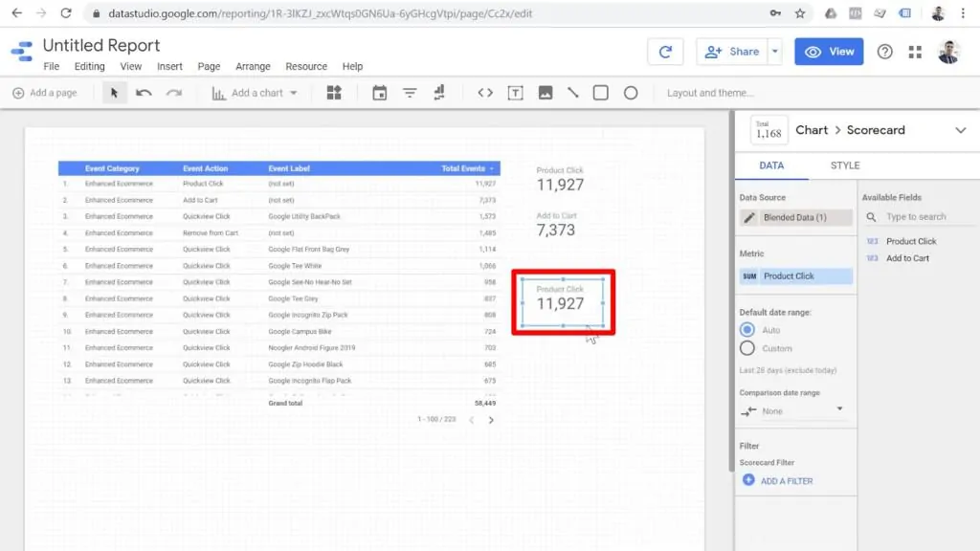The height and width of the screenshot is (551, 980).
Task: Open the Resource menu
Action: pyautogui.click(x=305, y=66)
